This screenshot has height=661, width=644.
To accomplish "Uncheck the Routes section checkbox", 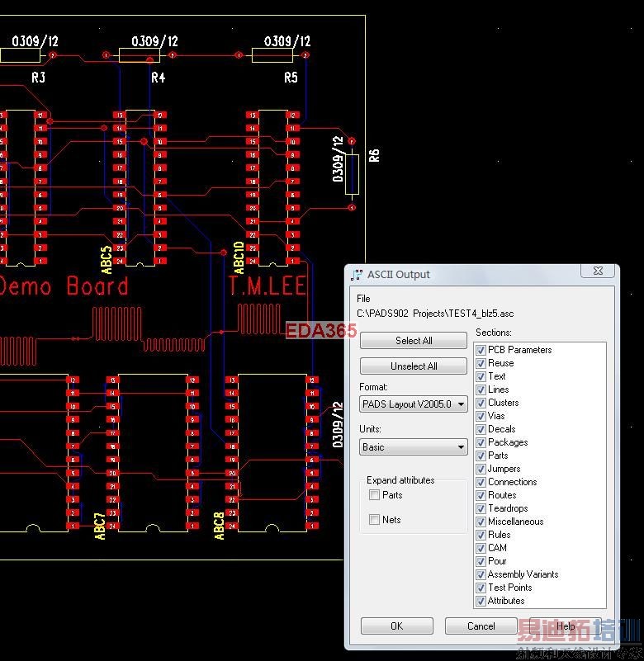I will pos(481,495).
